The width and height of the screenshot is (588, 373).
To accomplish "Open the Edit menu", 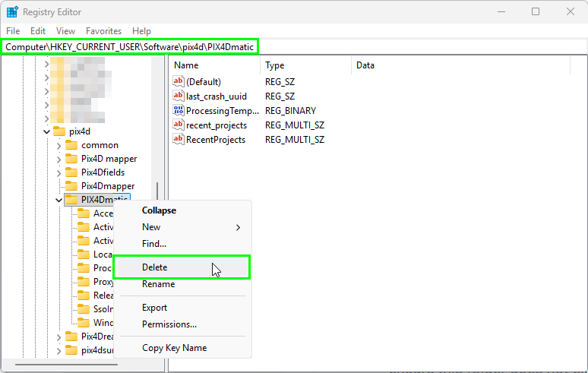I will 38,31.
